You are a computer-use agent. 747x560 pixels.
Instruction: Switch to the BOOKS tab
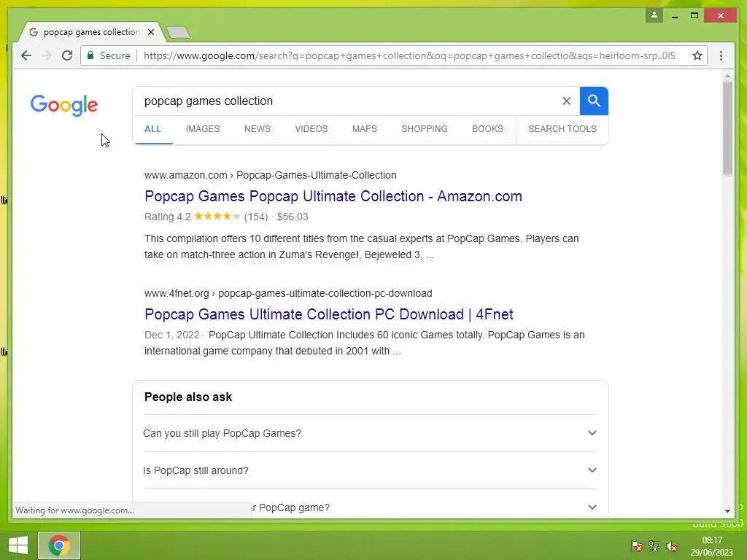point(487,129)
